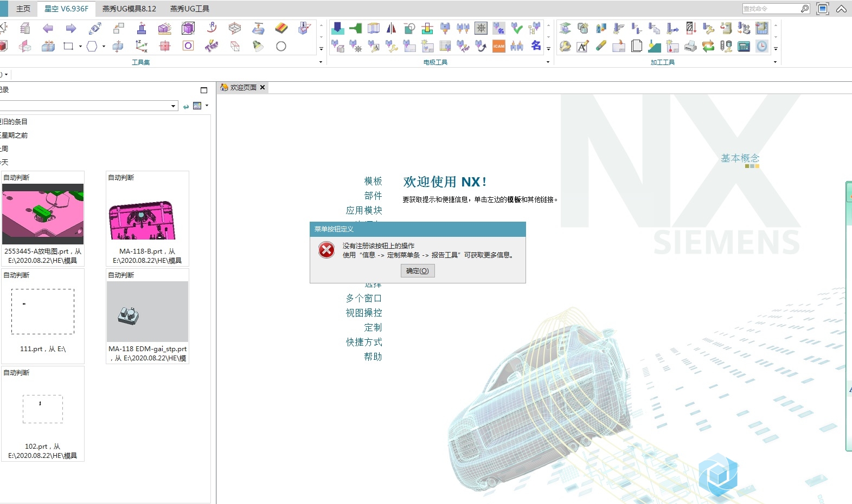Open the 燕秀UG工具 tab
Viewport: 852px width, 504px height.
[190, 9]
